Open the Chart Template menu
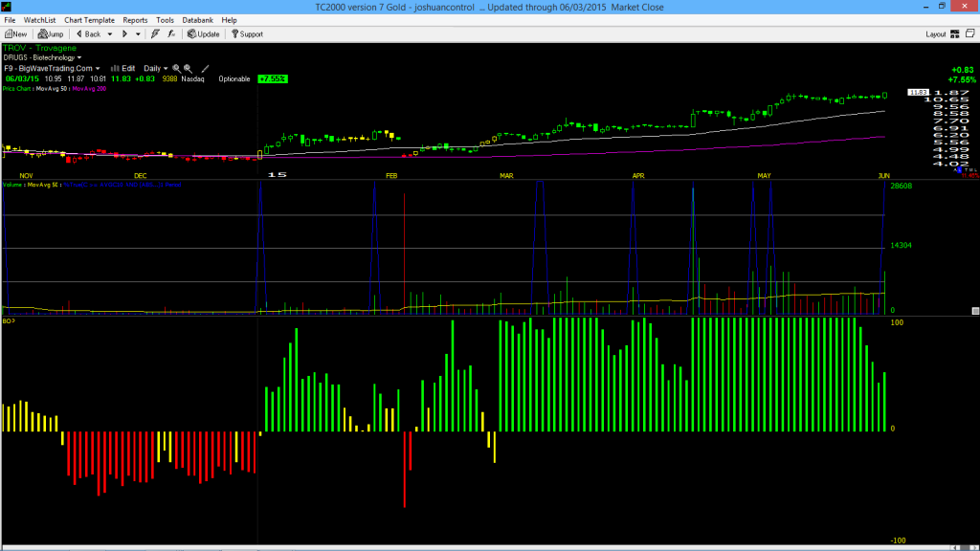 pyautogui.click(x=89, y=20)
